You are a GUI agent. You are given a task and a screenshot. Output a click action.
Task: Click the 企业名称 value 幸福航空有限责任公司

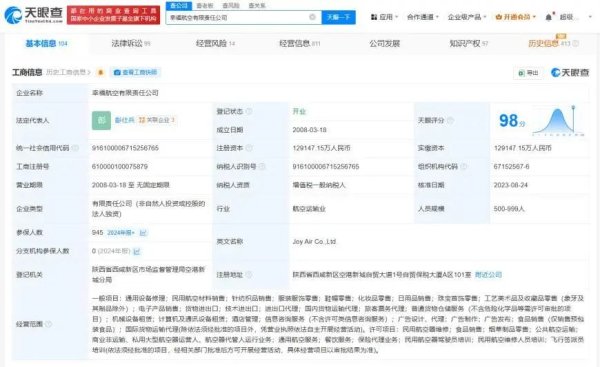(x=125, y=93)
